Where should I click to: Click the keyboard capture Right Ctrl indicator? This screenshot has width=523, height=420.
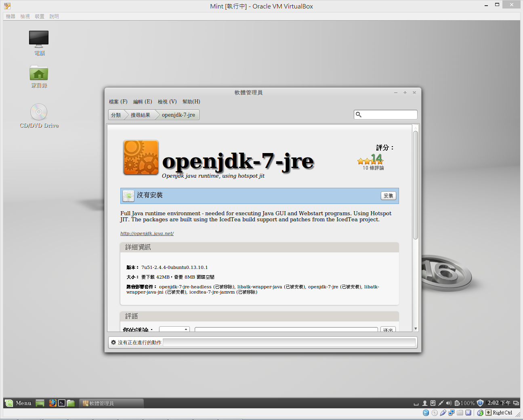(x=499, y=413)
